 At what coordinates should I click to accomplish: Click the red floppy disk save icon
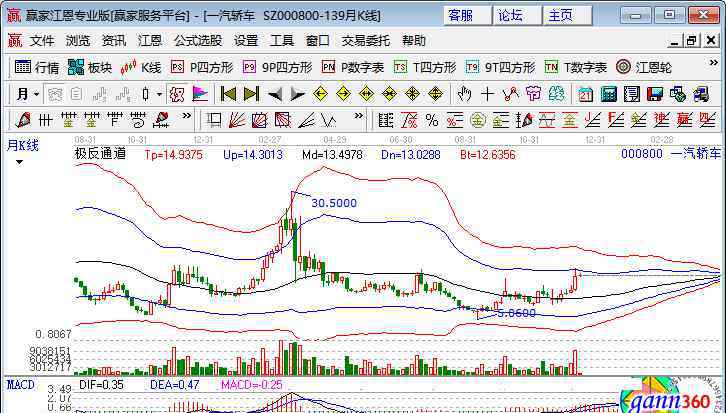[x=655, y=94]
